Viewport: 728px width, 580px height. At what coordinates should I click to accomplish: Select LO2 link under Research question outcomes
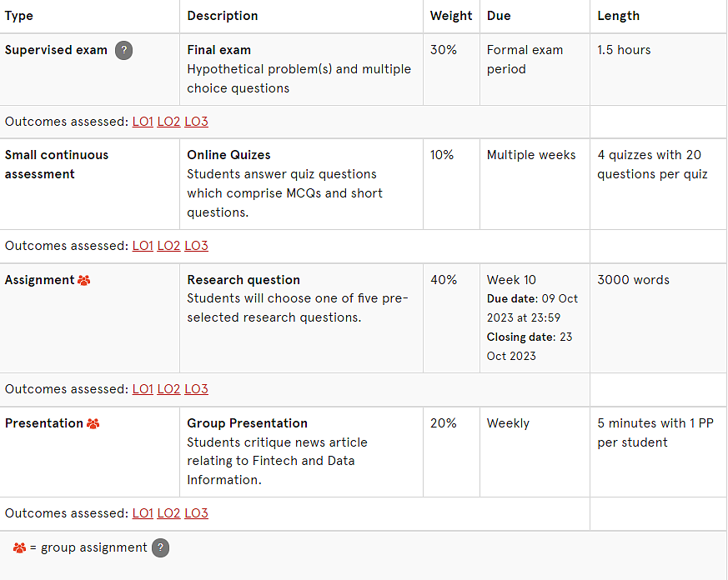click(168, 389)
